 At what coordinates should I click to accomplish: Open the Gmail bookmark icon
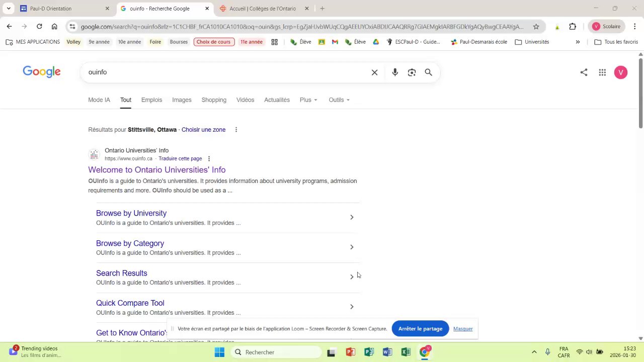click(335, 42)
